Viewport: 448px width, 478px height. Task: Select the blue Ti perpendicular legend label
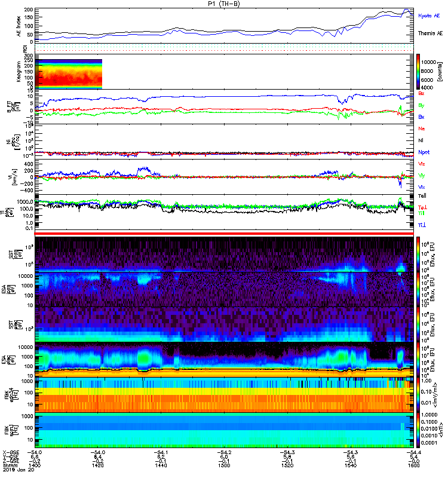click(x=422, y=225)
